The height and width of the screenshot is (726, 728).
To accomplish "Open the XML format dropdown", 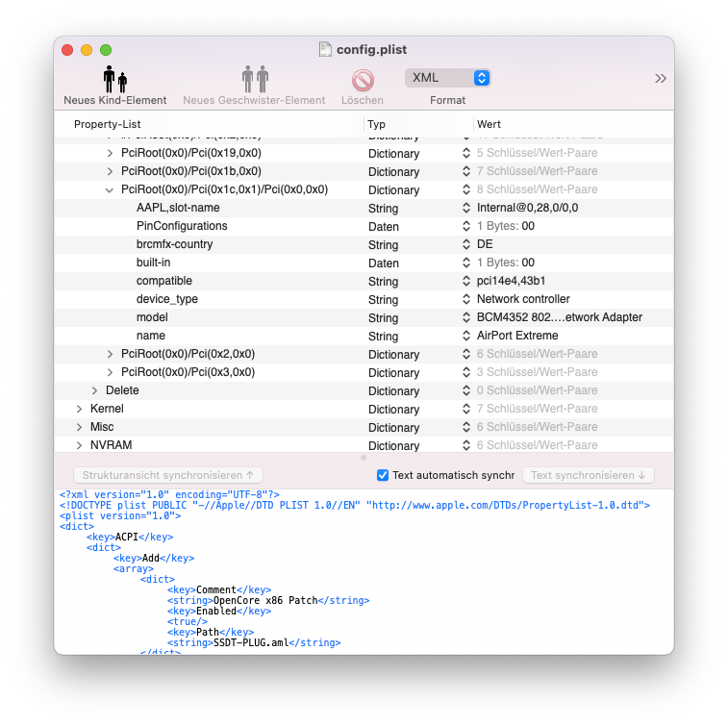I will pyautogui.click(x=447, y=78).
